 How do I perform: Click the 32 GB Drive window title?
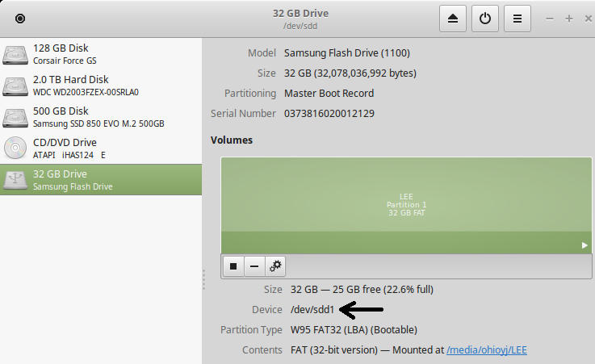pyautogui.click(x=300, y=13)
